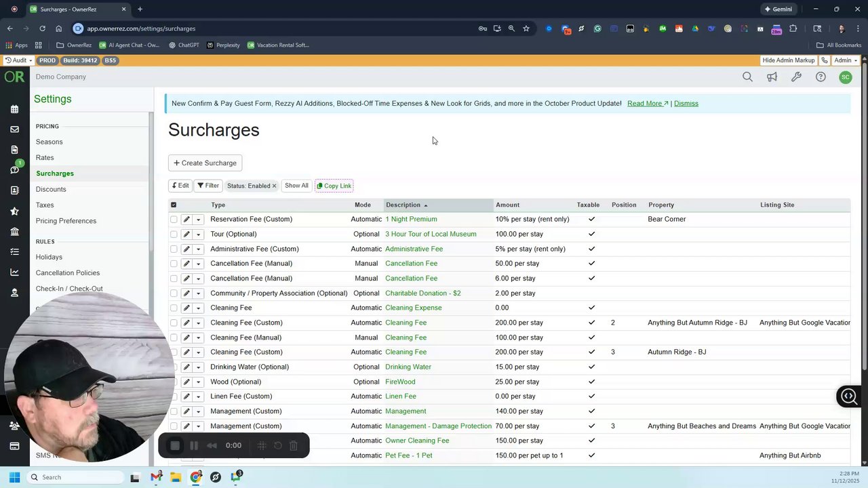Image resolution: width=868 pixels, height=488 pixels.
Task: Click the credit card icon in sidebar
Action: (14, 446)
